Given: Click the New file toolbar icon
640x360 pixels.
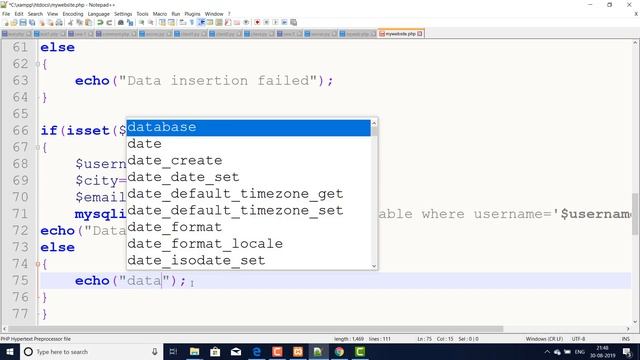Looking at the screenshot, I should [6, 22].
